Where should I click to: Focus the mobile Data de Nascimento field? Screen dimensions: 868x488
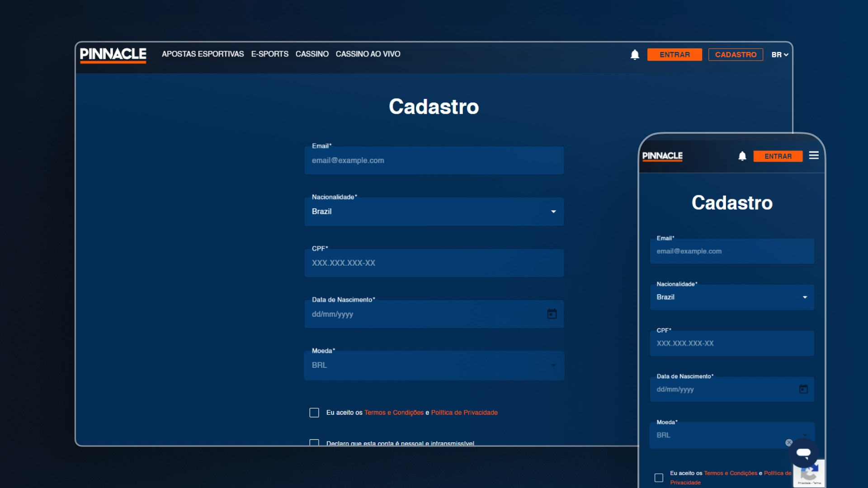[732, 389]
